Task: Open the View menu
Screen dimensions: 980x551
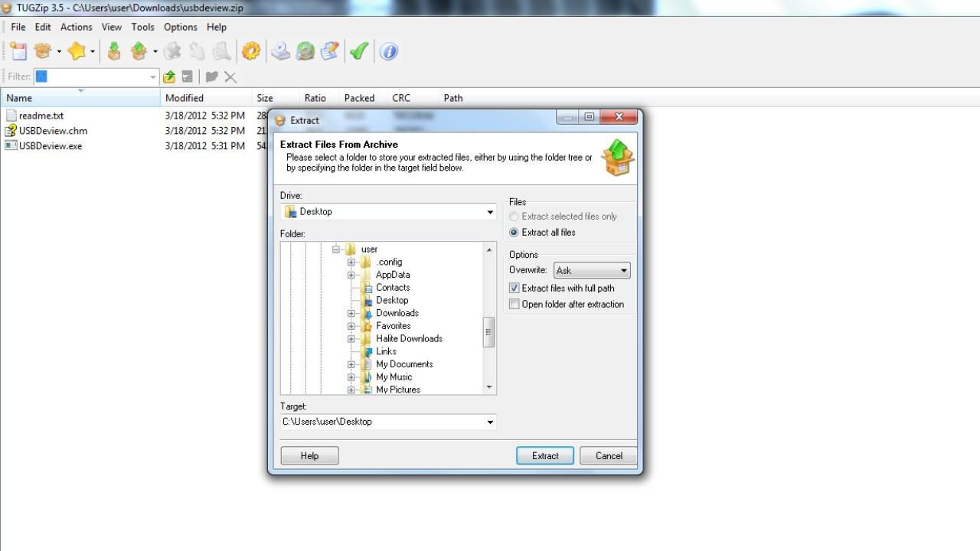Action: tap(112, 27)
